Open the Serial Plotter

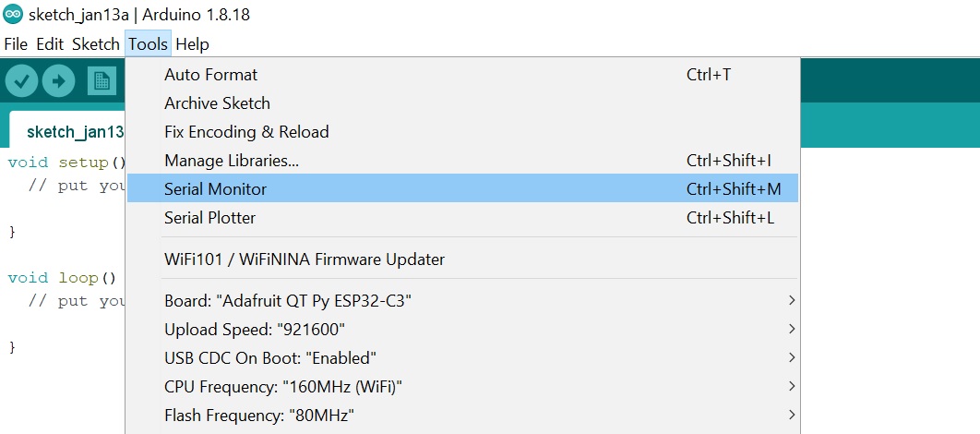(209, 218)
